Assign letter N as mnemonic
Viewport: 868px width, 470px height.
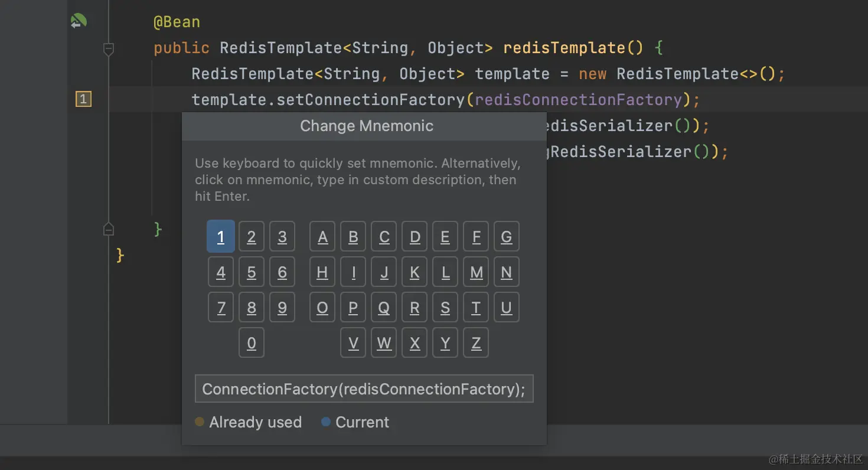coord(507,272)
